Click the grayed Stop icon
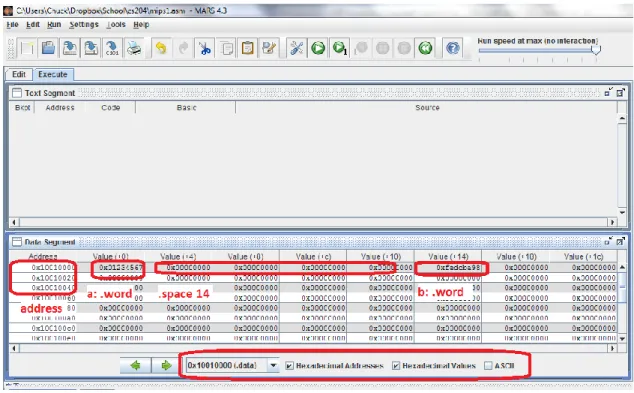The height and width of the screenshot is (393, 634). click(x=404, y=49)
